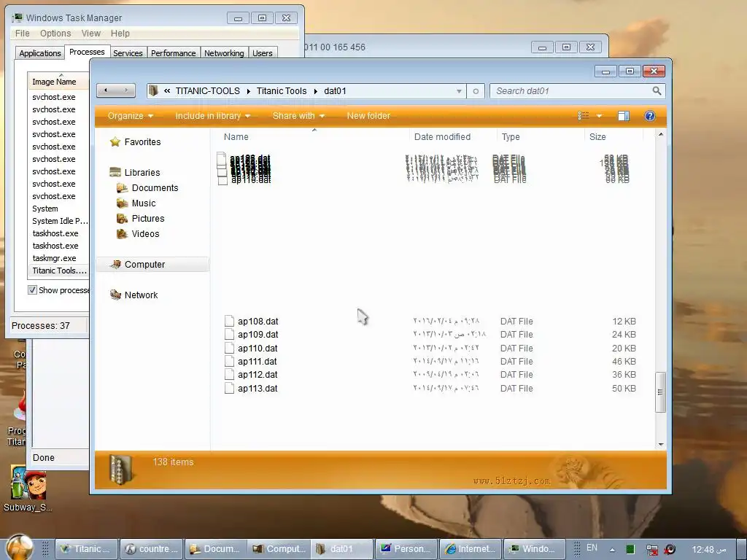The image size is (747, 560).
Task: Click the Explorer help question-mark icon
Action: (x=650, y=116)
